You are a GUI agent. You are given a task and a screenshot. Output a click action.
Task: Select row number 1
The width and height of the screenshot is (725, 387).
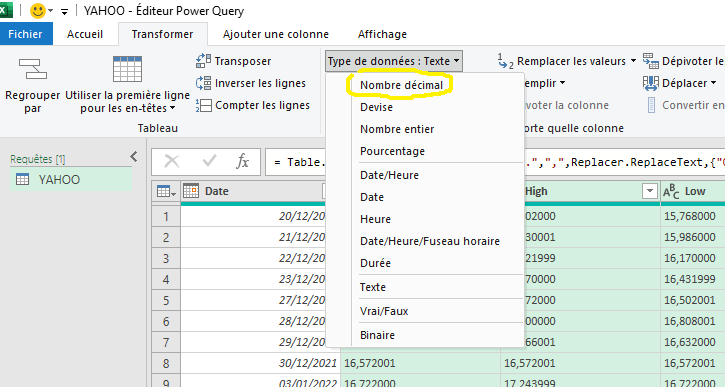tap(166, 216)
